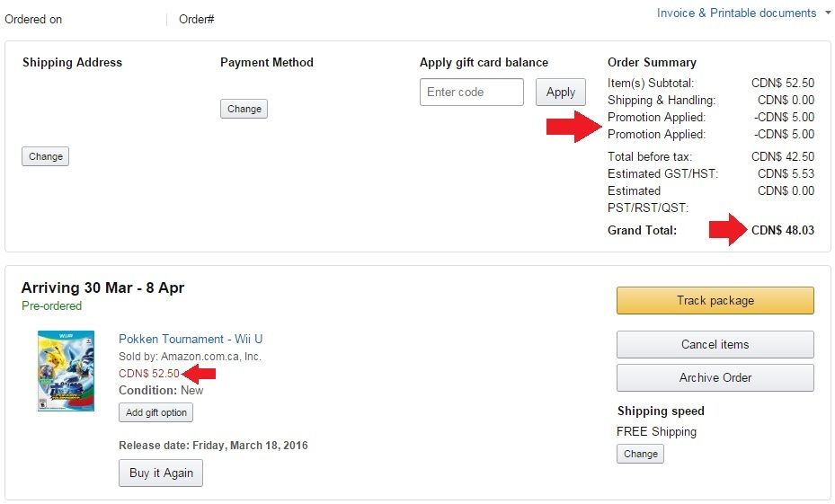The height and width of the screenshot is (504, 835).
Task: Change the shipping speed option
Action: 640,454
